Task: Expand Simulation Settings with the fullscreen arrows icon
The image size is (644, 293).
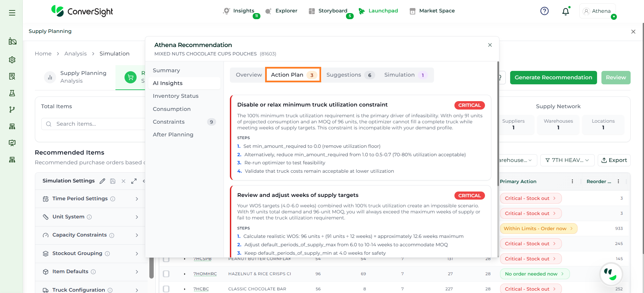Action: point(134,181)
